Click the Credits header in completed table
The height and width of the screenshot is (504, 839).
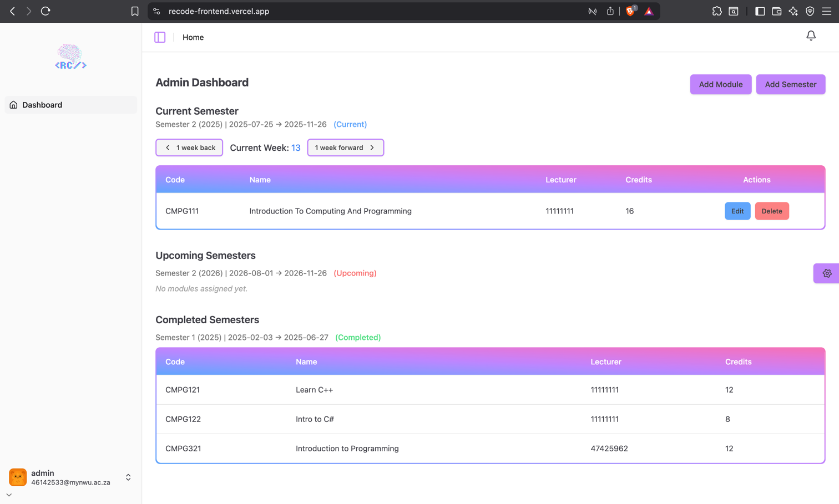738,362
